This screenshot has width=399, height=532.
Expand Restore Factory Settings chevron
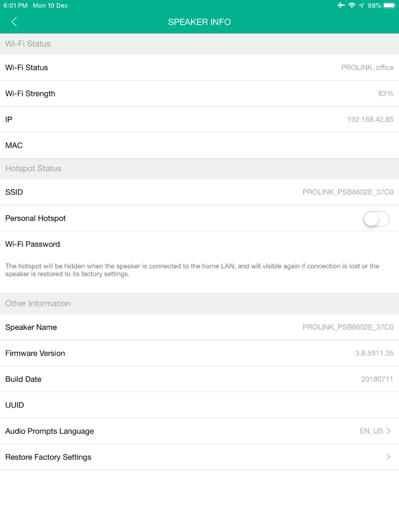389,457
